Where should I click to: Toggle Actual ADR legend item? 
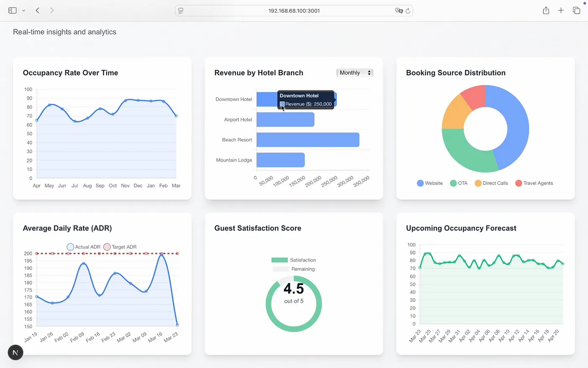[84, 247]
